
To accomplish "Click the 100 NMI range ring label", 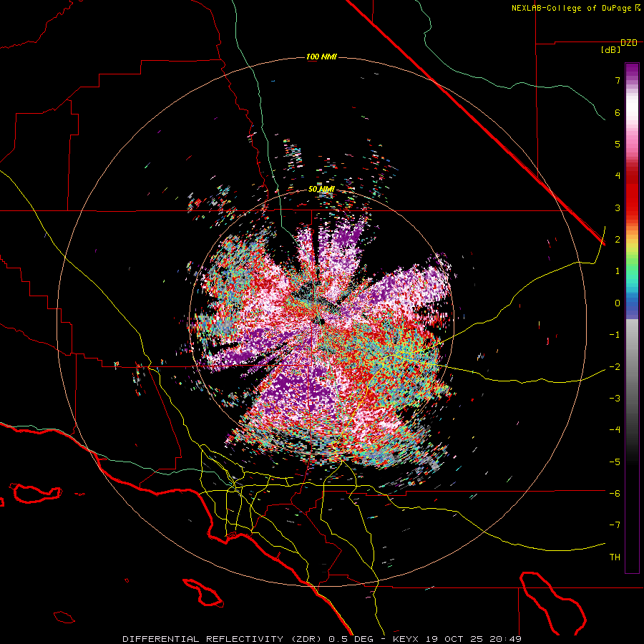I will [321, 57].
